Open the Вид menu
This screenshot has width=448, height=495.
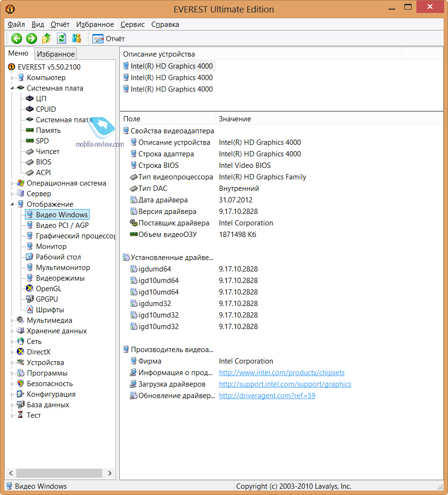coord(37,24)
